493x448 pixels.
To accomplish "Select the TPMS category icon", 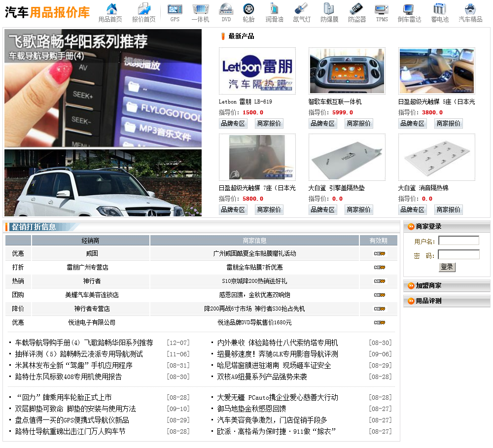I will pyautogui.click(x=382, y=9).
